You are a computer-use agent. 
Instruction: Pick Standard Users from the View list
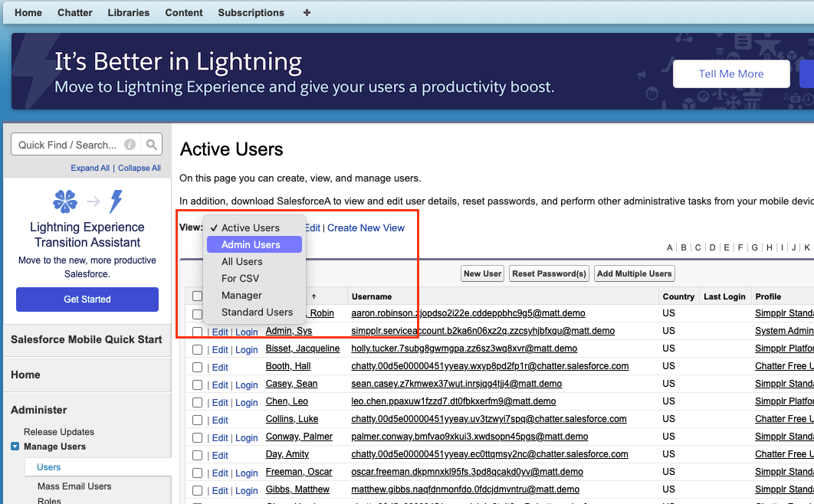tap(254, 313)
